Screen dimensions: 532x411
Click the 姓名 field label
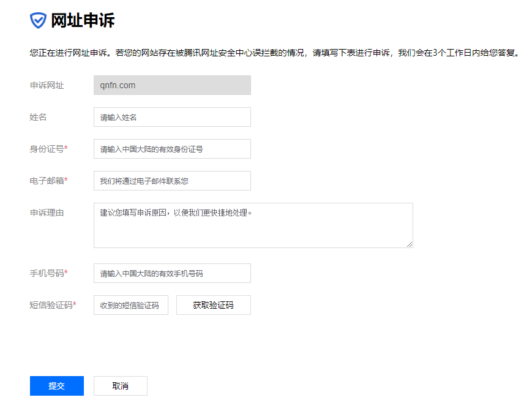pyautogui.click(x=38, y=117)
